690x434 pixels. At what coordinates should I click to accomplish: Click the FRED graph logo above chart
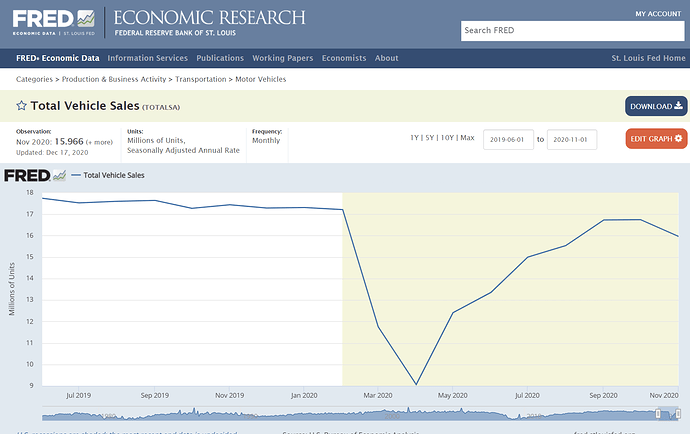coord(35,176)
